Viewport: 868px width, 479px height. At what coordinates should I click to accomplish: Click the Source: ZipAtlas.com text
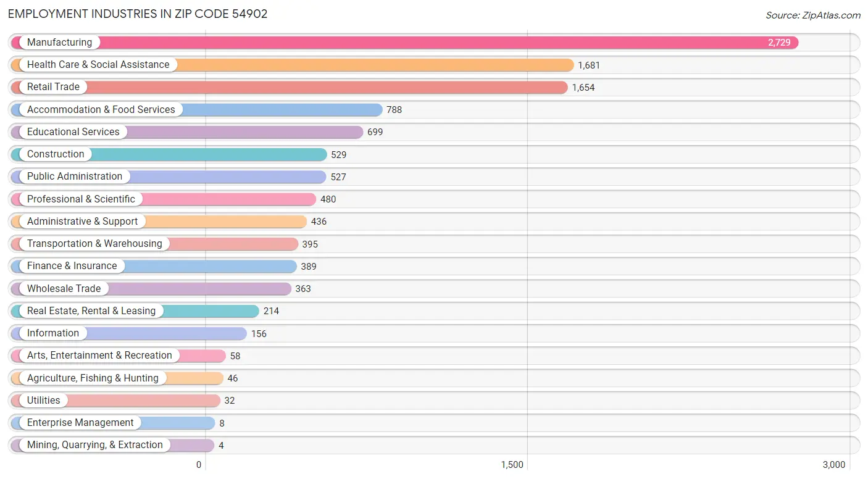pyautogui.click(x=813, y=15)
